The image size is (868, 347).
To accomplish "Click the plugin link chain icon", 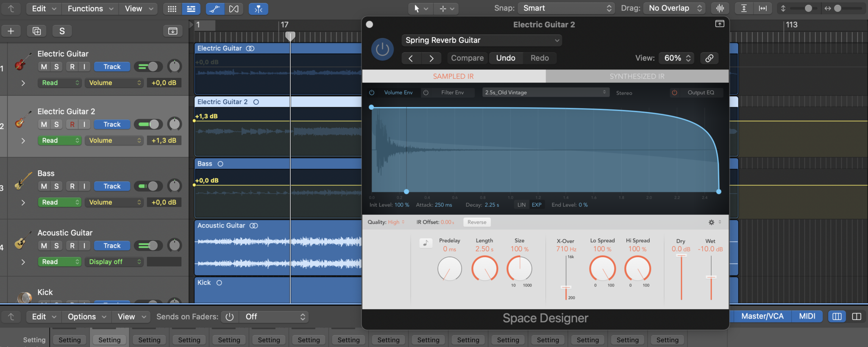I will click(x=709, y=58).
